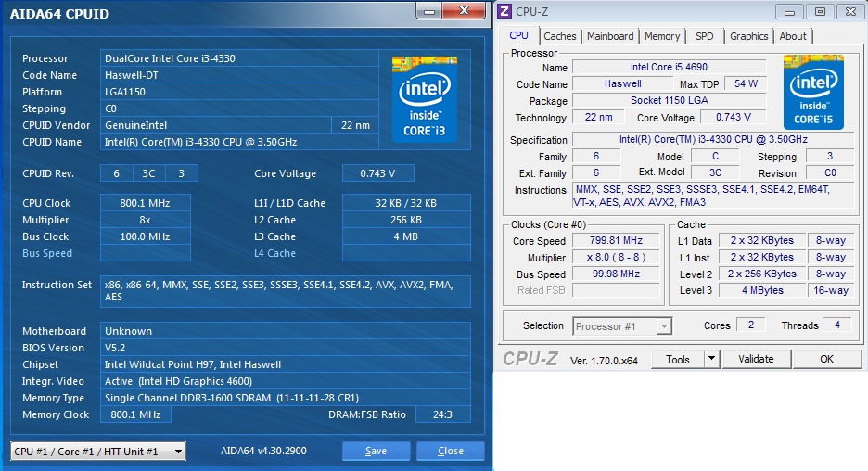Click Integr. Video 'Intel HD Graphics 4600' row

click(x=285, y=381)
